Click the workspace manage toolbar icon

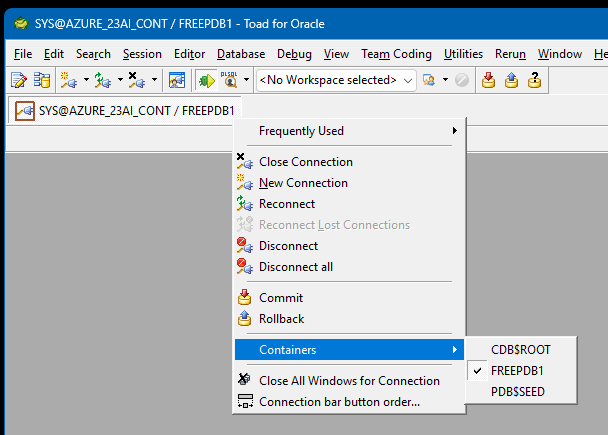tap(429, 80)
